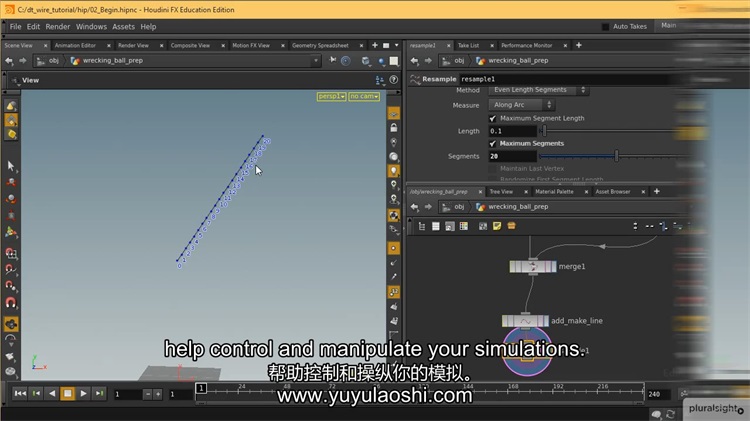
Task: Close the Scene View tab
Action: tap(45, 45)
